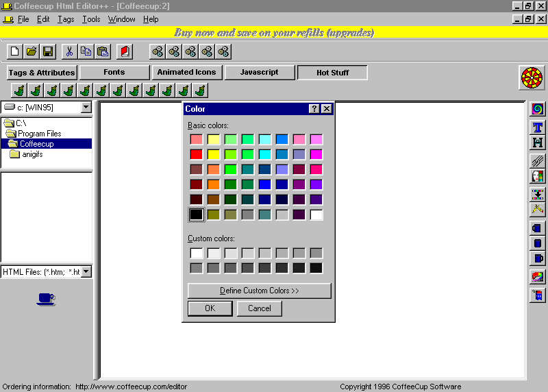
Task: Open the Tools menu
Action: (91, 19)
